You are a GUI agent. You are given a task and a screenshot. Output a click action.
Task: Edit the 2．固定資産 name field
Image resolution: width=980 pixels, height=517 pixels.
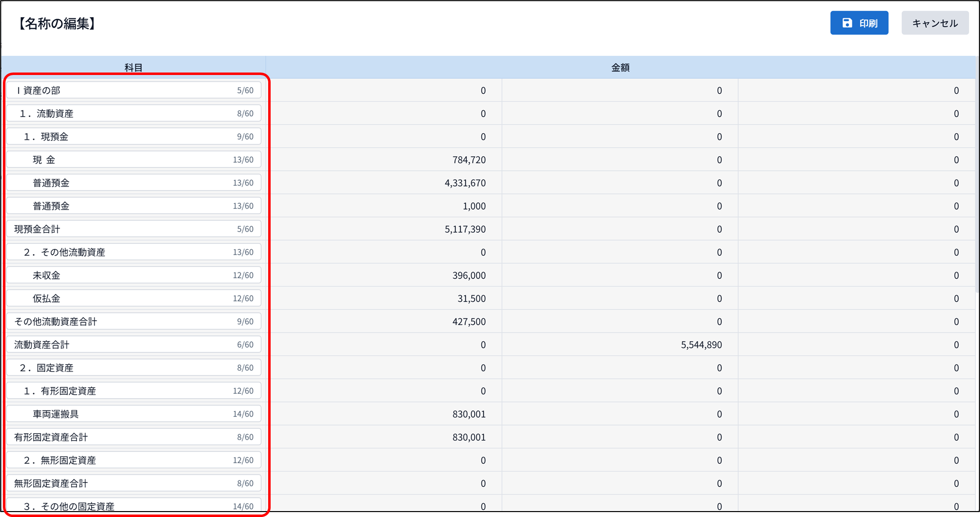[134, 368]
